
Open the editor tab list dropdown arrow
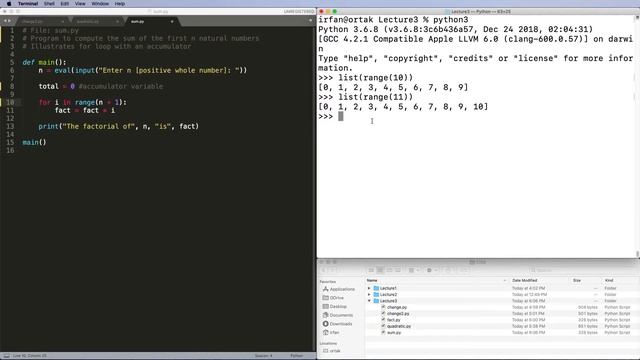point(310,20)
